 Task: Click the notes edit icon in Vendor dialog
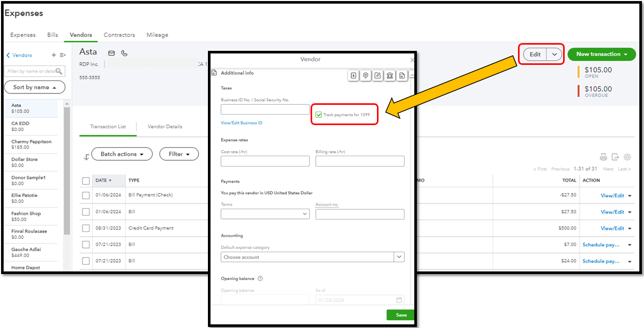click(x=377, y=76)
